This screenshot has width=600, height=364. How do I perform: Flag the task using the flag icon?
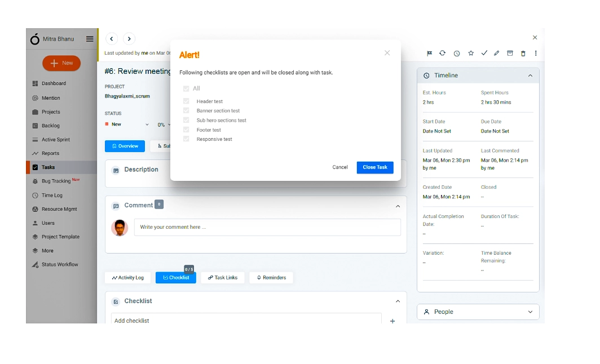[430, 53]
